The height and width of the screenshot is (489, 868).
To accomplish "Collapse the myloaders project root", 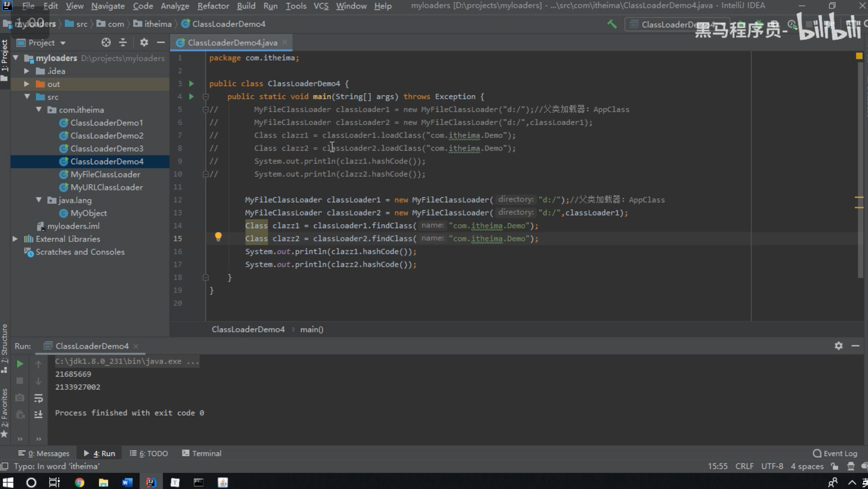I will click(16, 58).
